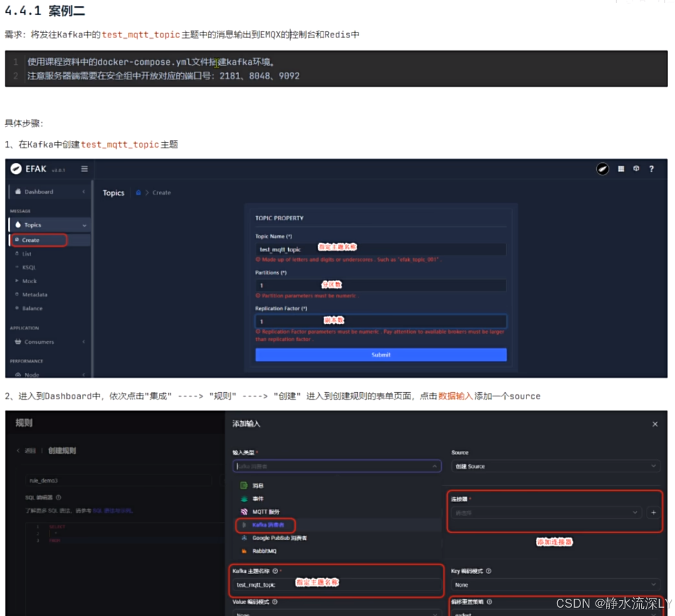Click the first test_mqtt_topic code text in requirements
The height and width of the screenshot is (616, 675).
coord(141,35)
